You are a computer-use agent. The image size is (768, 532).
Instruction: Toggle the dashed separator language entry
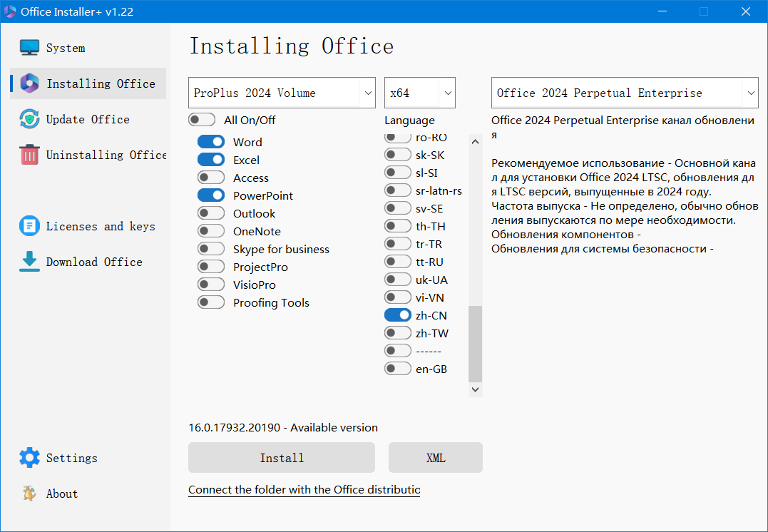click(x=398, y=351)
